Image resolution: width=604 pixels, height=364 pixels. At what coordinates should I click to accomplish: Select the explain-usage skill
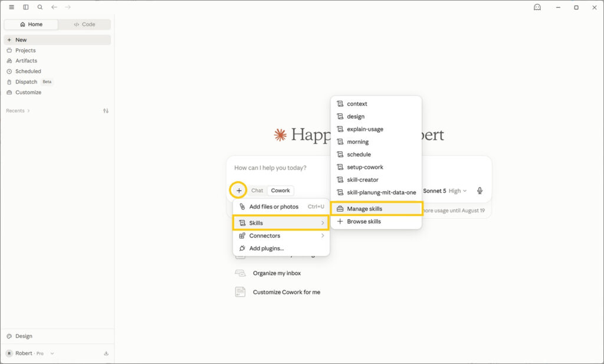(376, 129)
